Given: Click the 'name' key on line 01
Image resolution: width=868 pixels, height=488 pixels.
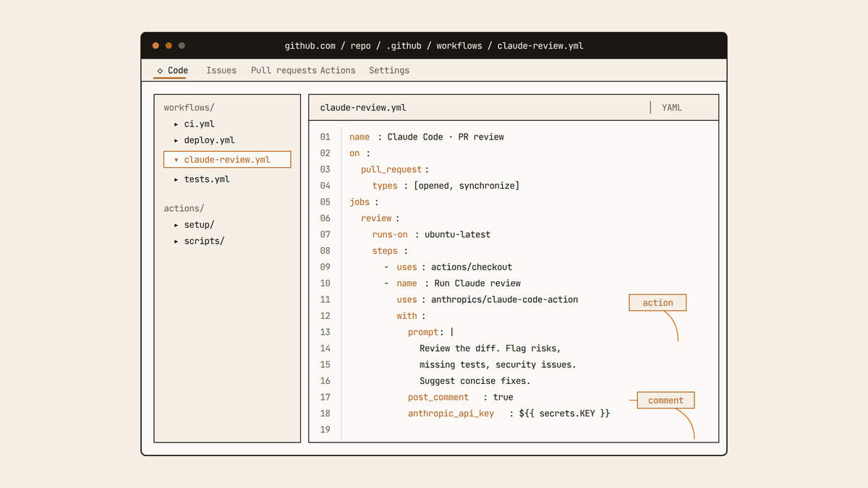Looking at the screenshot, I should pyautogui.click(x=359, y=137).
